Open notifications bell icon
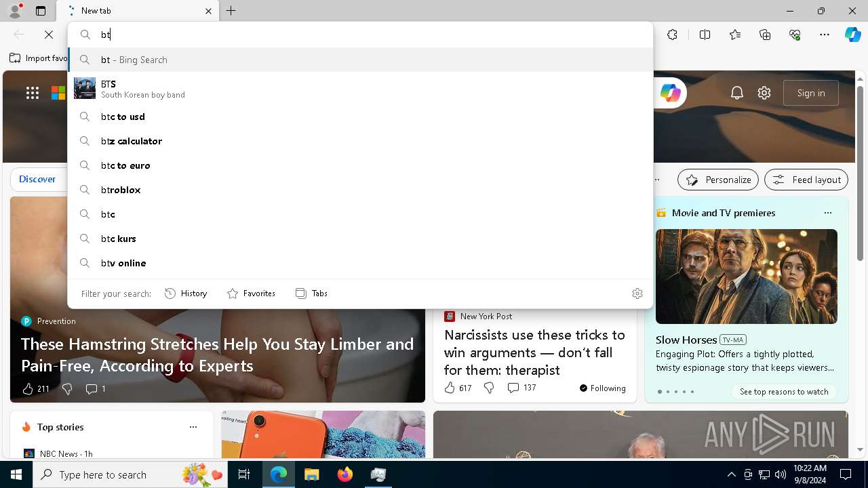The width and height of the screenshot is (868, 488). point(737,93)
